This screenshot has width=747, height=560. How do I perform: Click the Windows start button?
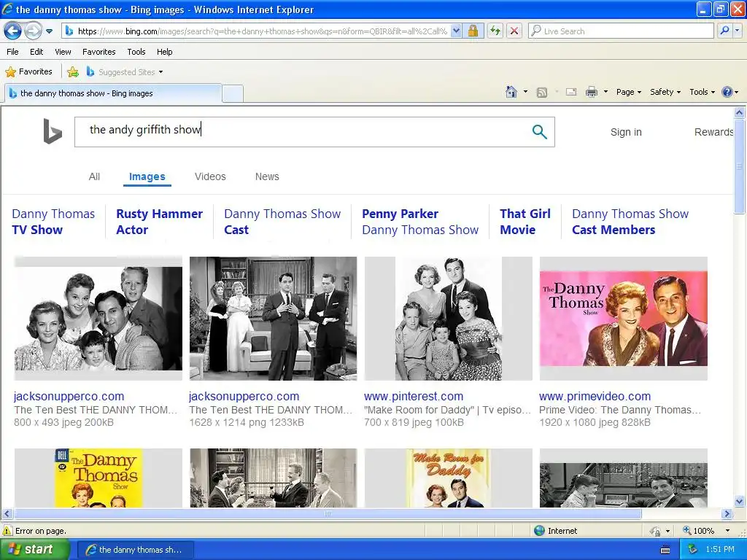point(35,550)
